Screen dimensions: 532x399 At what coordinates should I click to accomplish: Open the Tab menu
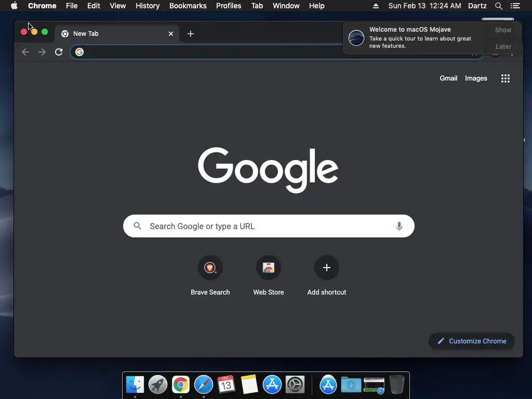[257, 6]
